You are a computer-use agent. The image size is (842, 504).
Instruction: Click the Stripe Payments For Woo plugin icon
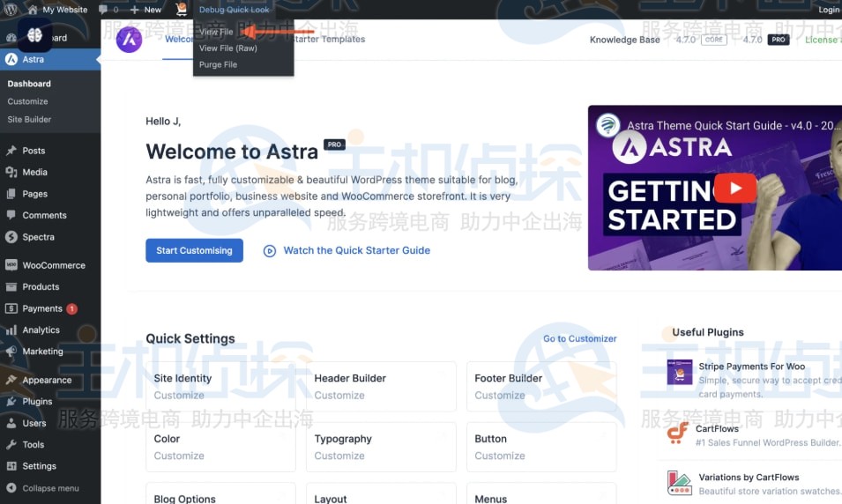coord(679,372)
